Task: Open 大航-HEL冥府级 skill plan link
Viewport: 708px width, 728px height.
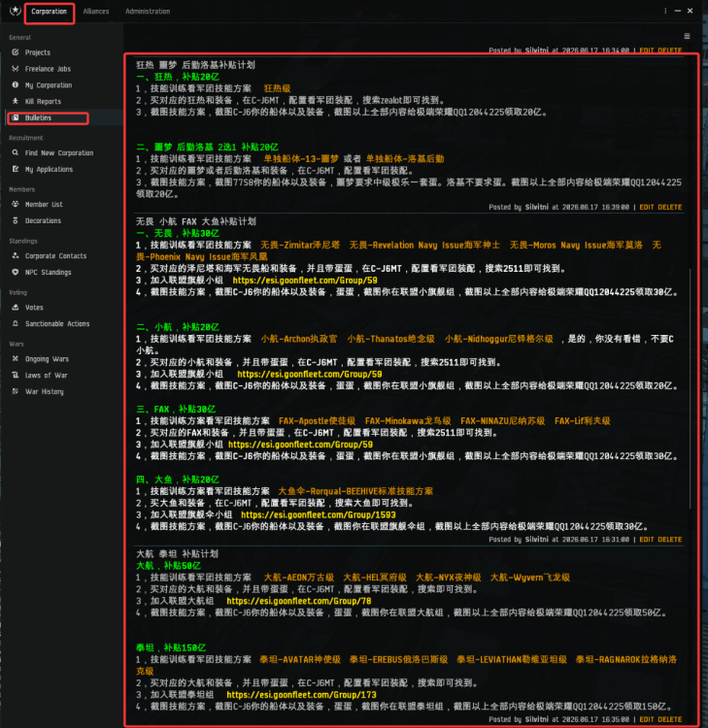Action: pyautogui.click(x=375, y=578)
